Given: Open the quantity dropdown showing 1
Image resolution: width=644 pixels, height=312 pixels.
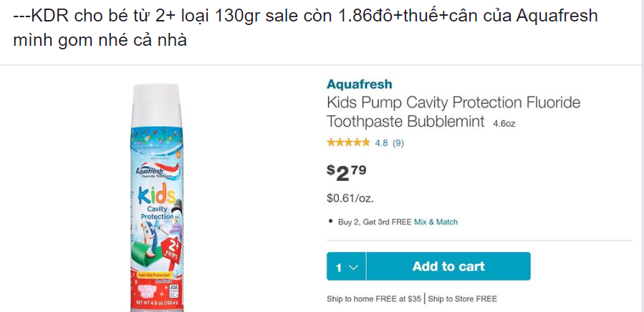Looking at the screenshot, I should (x=346, y=267).
